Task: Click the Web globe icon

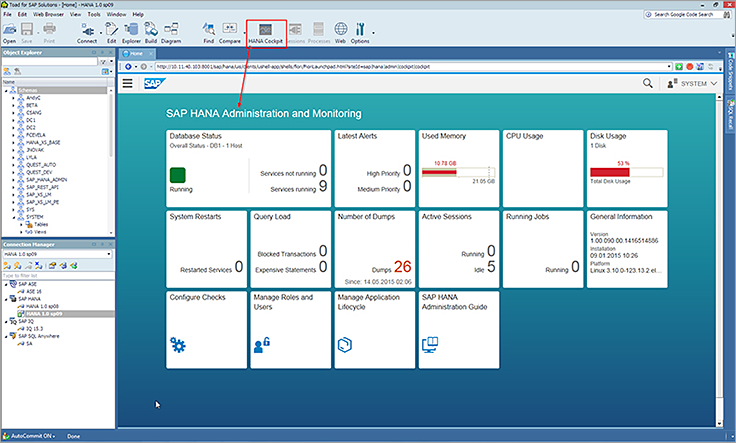Action: 340,33
